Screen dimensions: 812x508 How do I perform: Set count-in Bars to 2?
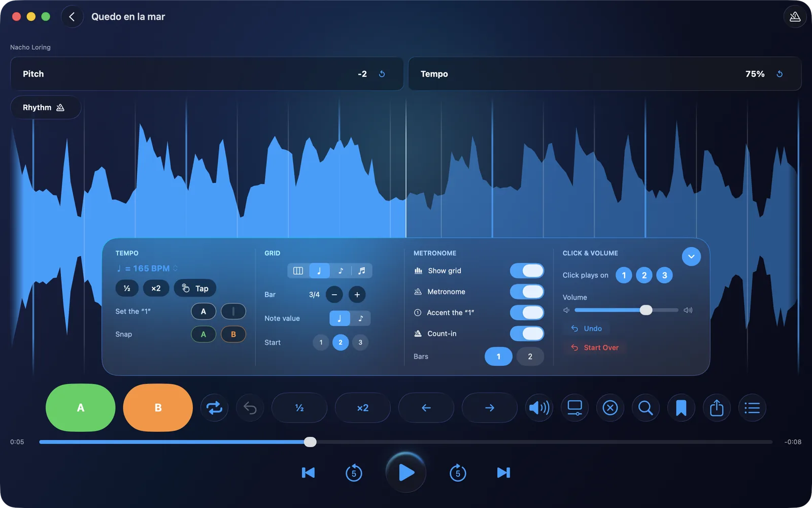[530, 357]
